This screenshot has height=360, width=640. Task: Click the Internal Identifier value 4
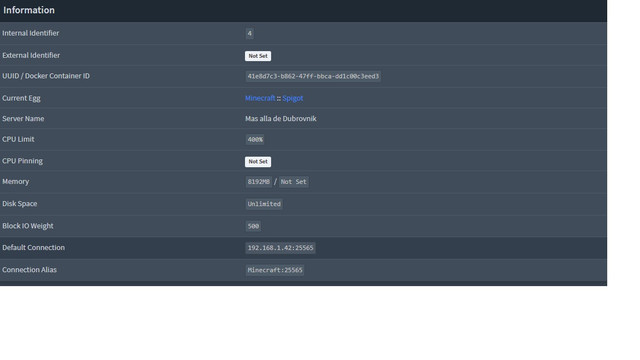coord(249,33)
